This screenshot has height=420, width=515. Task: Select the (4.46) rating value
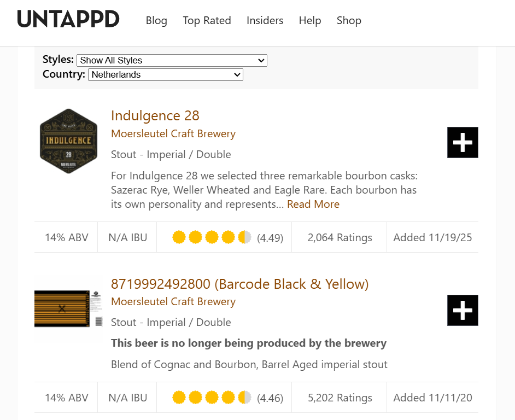click(x=270, y=398)
